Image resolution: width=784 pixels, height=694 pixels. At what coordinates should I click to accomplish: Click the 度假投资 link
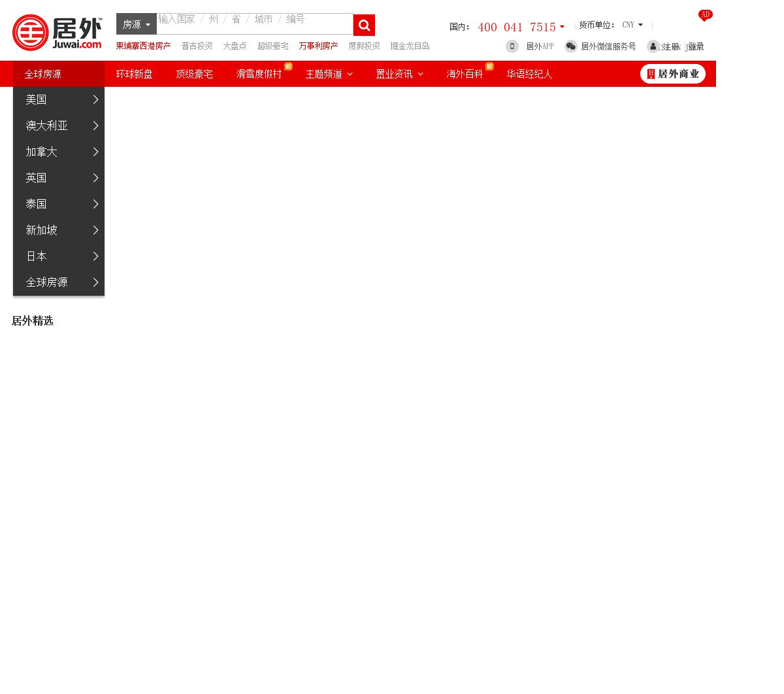tap(365, 46)
